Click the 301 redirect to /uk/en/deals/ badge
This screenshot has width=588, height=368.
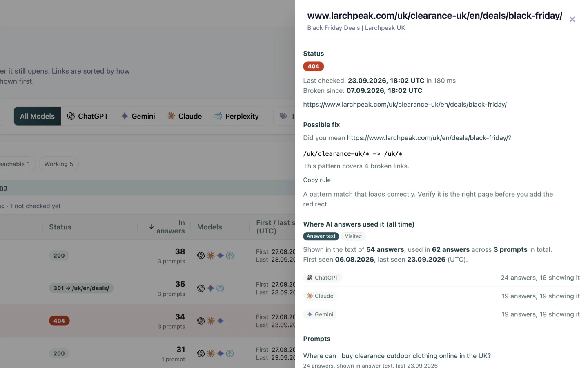pyautogui.click(x=81, y=288)
